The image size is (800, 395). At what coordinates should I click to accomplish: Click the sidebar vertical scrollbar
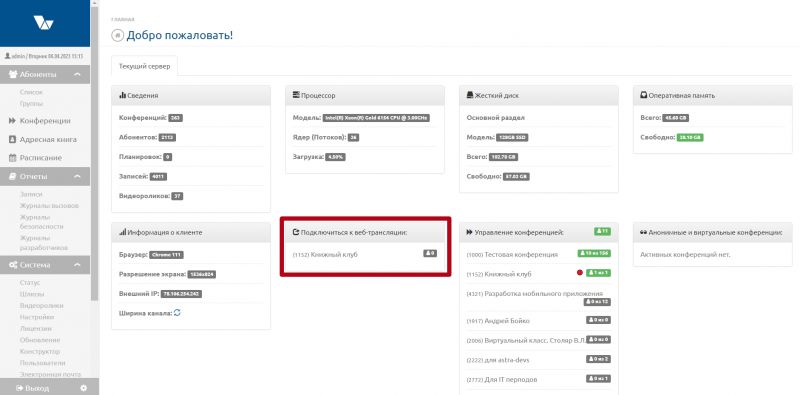click(x=94, y=153)
